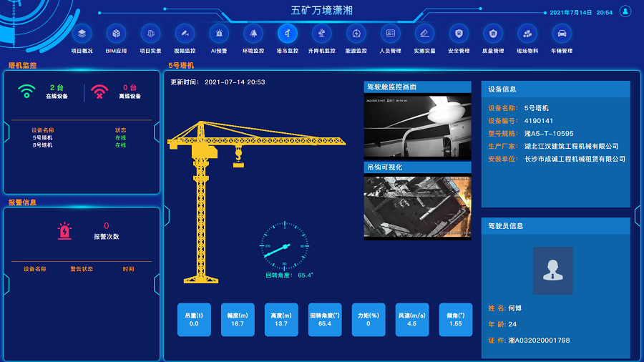Open the 能源监控 energy monitoring icon
This screenshot has height=362, width=644.
click(356, 34)
